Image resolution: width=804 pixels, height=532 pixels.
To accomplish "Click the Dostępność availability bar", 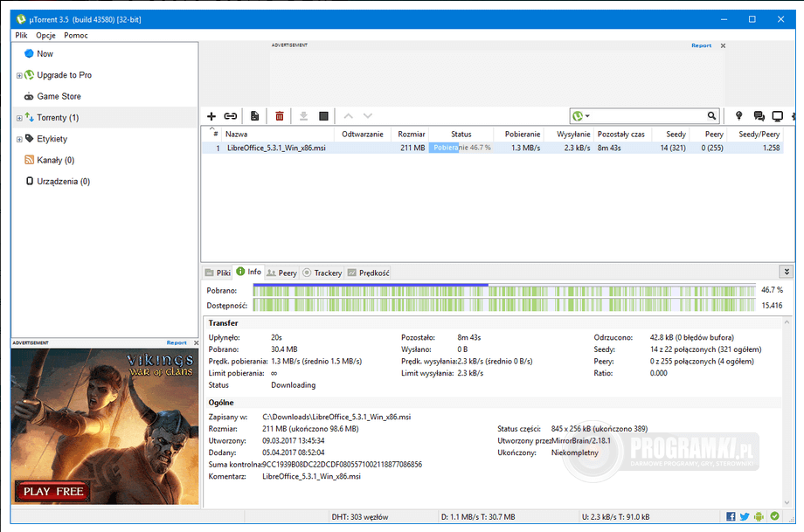I will (504, 306).
